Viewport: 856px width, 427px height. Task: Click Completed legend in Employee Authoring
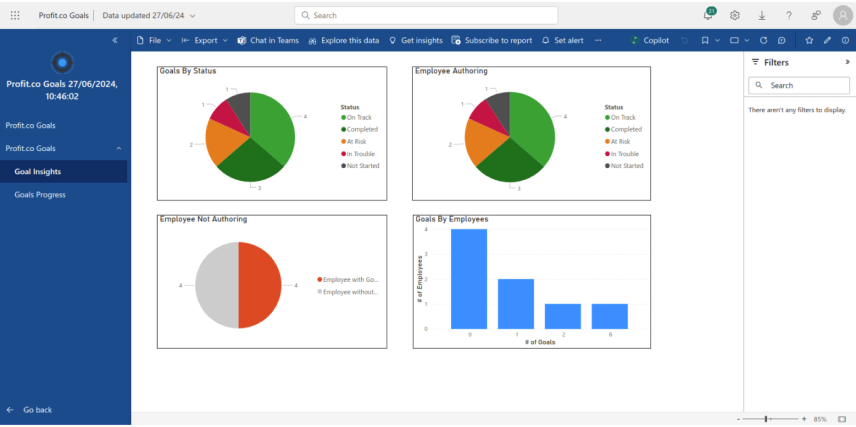click(623, 129)
